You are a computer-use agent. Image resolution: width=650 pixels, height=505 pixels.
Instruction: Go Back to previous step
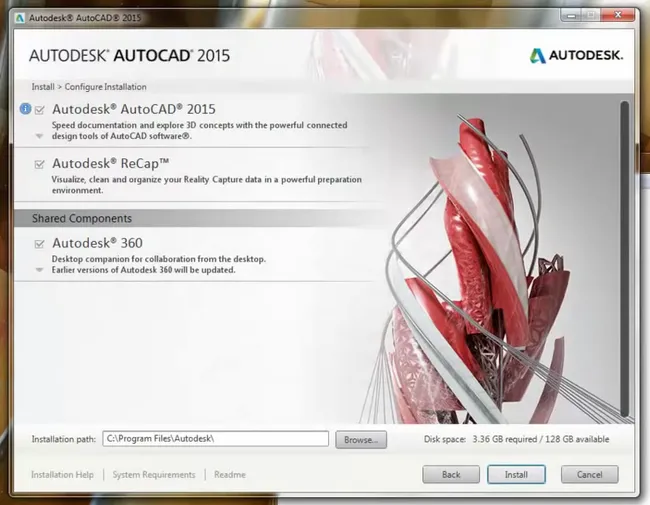coord(451,474)
